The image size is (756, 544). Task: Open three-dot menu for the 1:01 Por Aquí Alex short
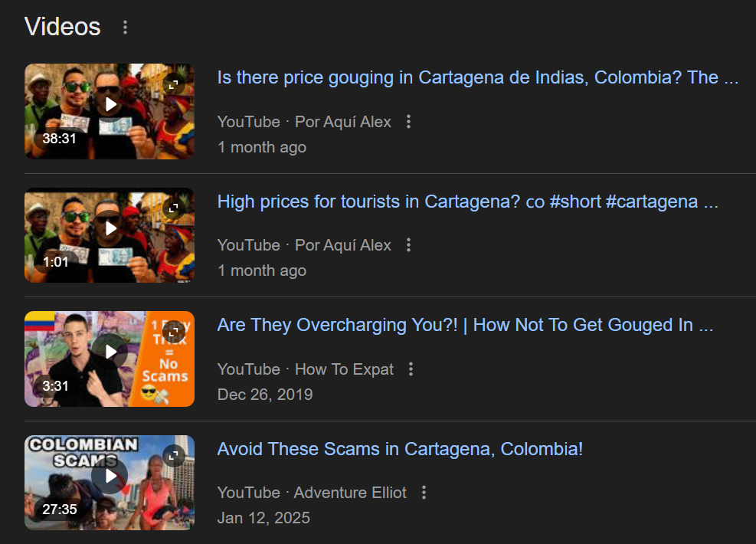pyautogui.click(x=408, y=245)
